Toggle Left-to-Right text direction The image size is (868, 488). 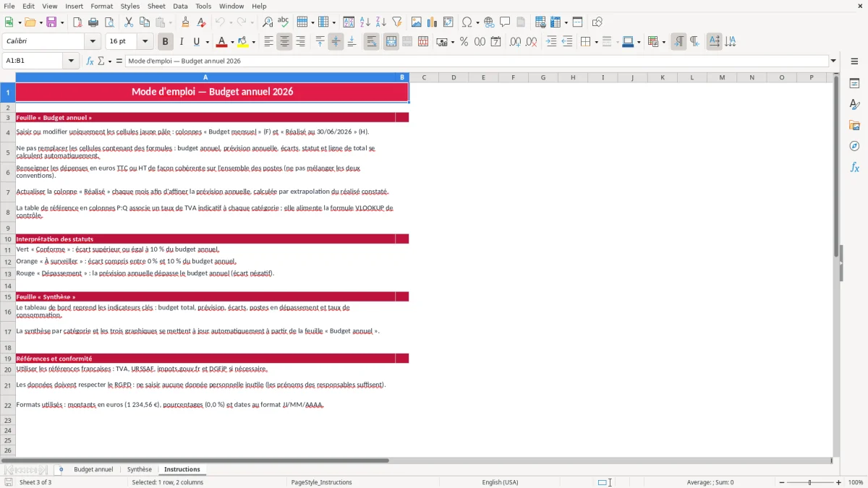pyautogui.click(x=678, y=42)
